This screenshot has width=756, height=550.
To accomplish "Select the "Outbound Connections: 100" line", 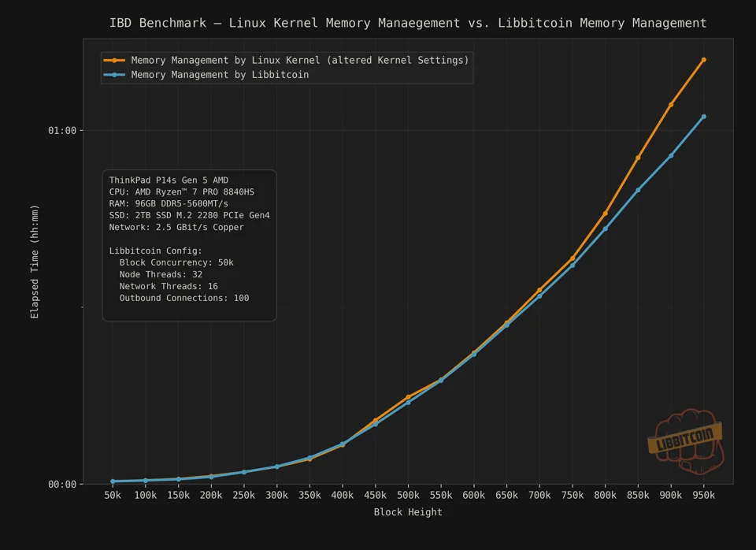I will (x=184, y=298).
